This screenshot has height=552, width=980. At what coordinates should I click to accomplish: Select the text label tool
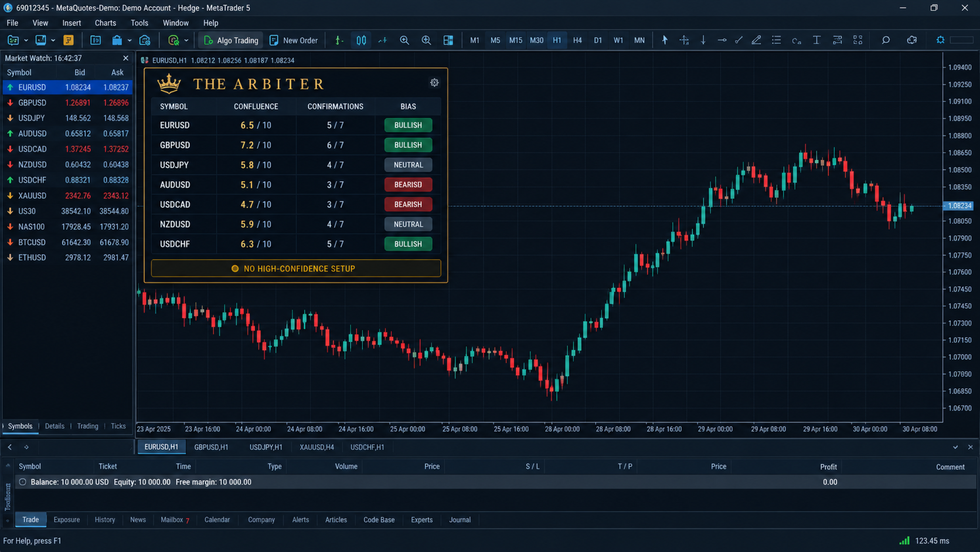[x=816, y=40]
